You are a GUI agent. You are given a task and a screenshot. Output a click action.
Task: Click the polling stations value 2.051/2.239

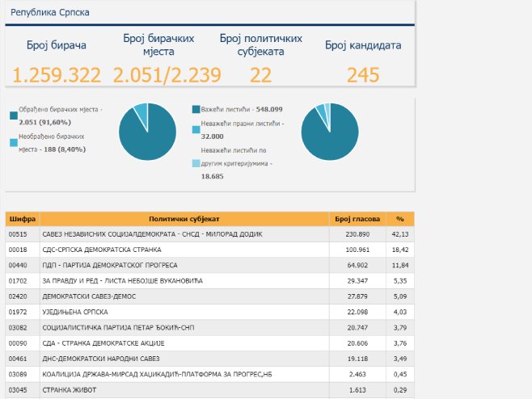click(x=167, y=75)
